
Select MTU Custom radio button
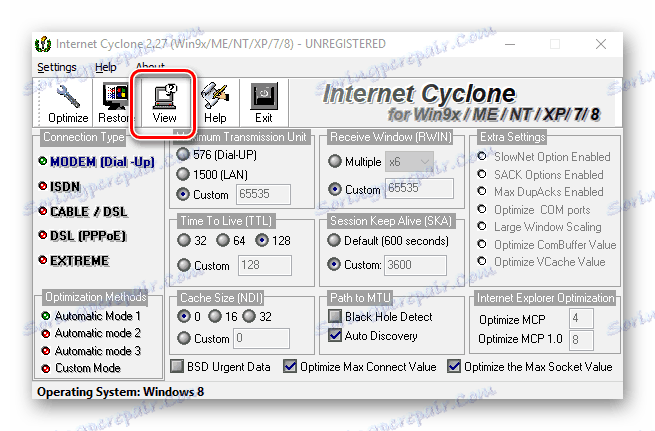(x=183, y=194)
